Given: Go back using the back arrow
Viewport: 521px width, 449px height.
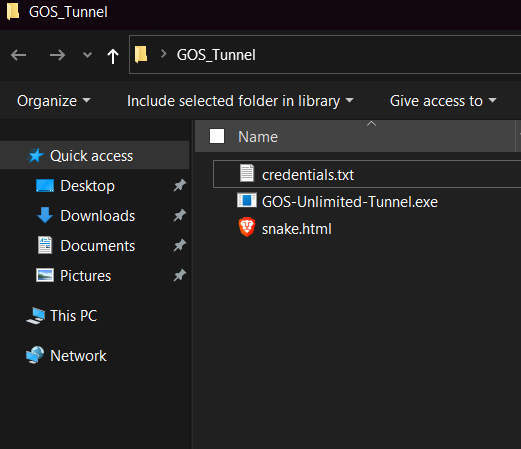Looking at the screenshot, I should pos(18,55).
